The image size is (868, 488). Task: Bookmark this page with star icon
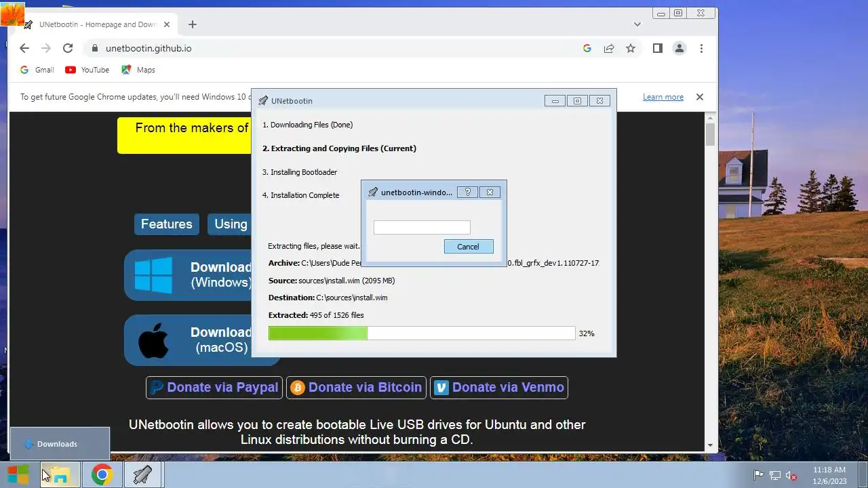(631, 48)
